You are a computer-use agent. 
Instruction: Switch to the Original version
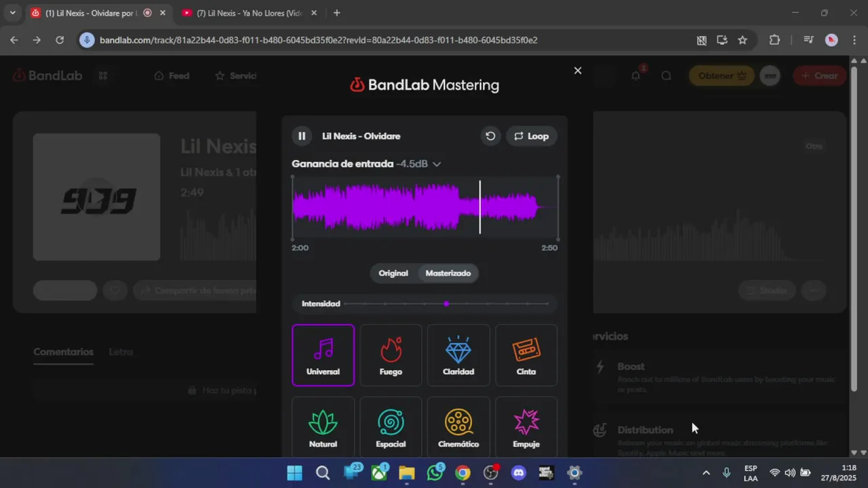pyautogui.click(x=393, y=273)
